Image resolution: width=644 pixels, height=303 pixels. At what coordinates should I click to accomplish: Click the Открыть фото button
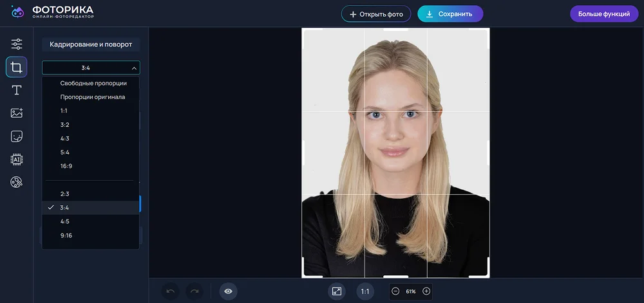[375, 14]
